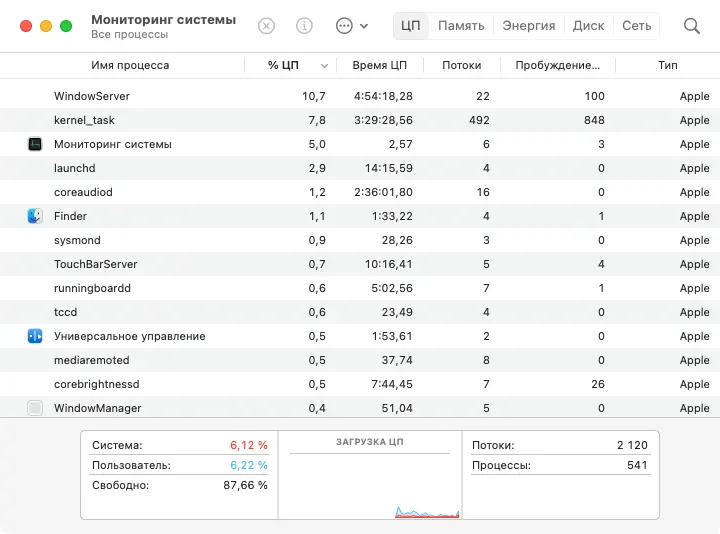Switch to the Энергия tab
The height and width of the screenshot is (534, 720).
pyautogui.click(x=529, y=26)
